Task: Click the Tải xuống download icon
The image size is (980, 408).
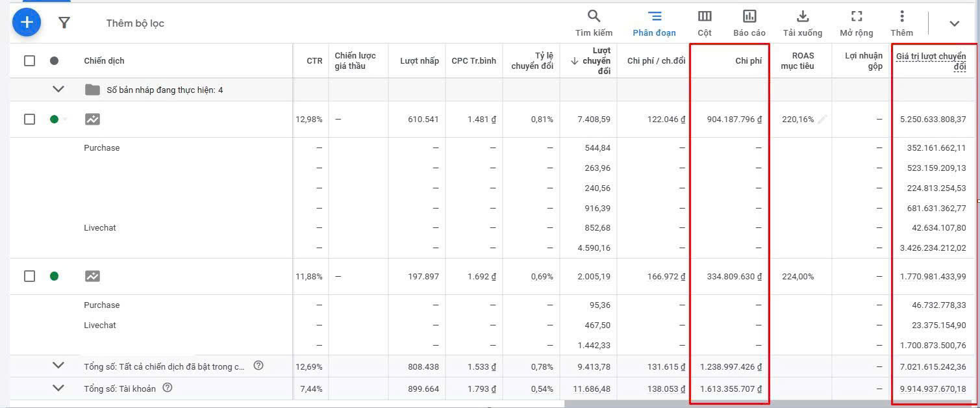Action: [802, 23]
